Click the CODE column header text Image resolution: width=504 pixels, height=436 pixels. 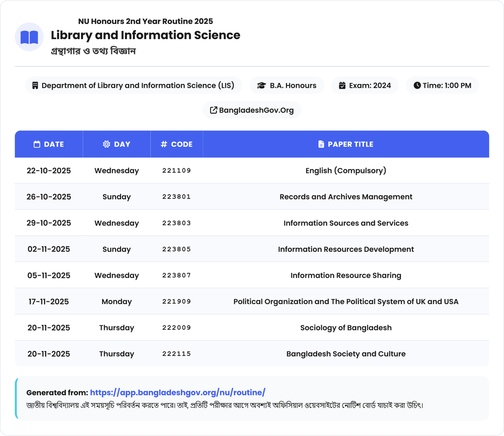[182, 144]
